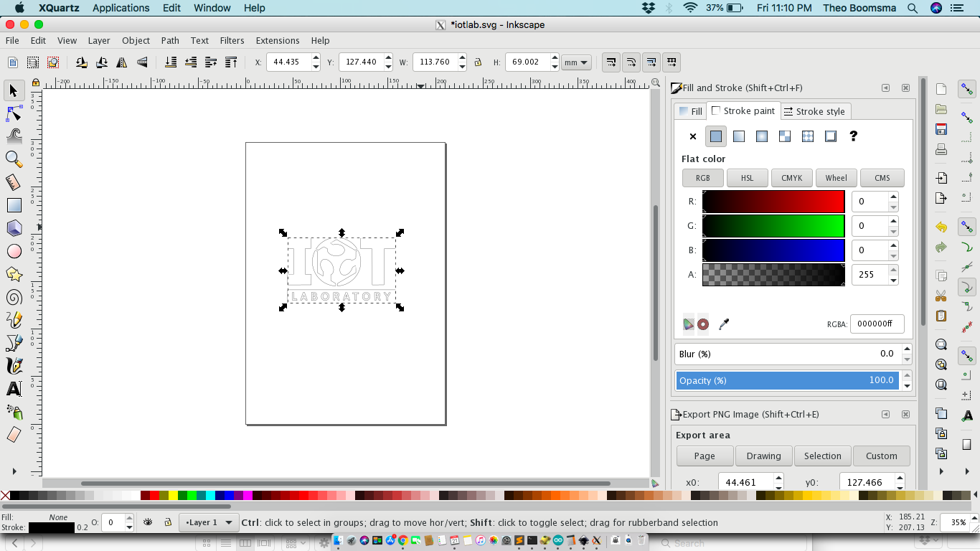Select the Bezier pen tool
The width and height of the screenshot is (980, 551).
[x=14, y=343]
